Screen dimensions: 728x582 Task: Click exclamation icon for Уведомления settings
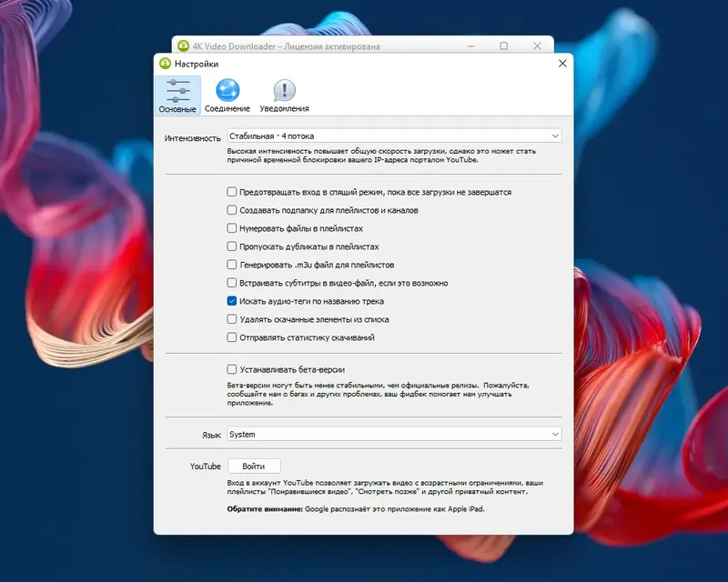pyautogui.click(x=283, y=91)
